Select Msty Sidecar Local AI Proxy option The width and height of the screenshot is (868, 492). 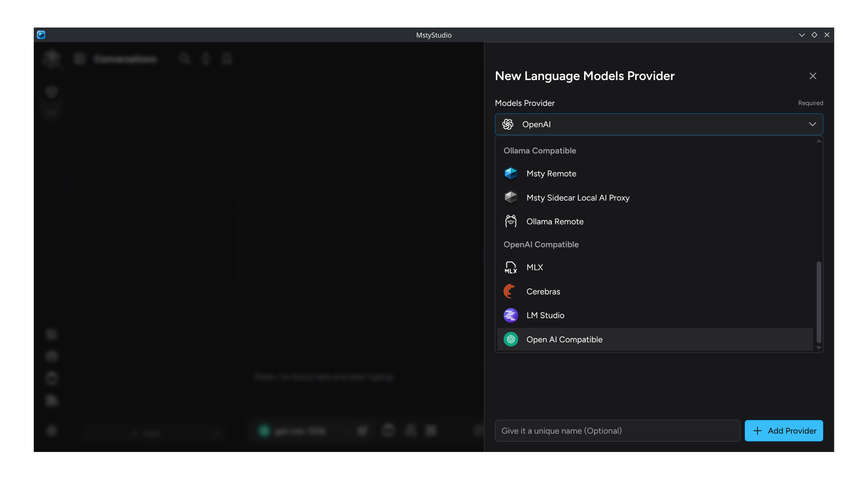[578, 198]
